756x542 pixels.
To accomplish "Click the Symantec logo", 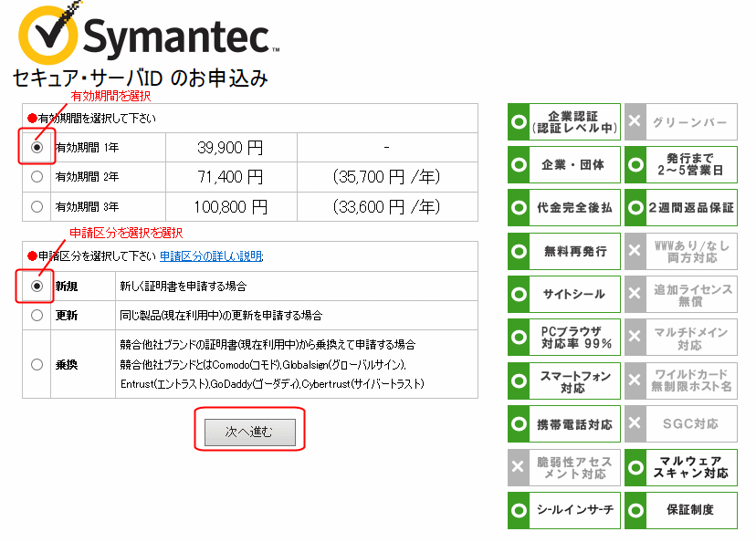I will click(x=148, y=35).
